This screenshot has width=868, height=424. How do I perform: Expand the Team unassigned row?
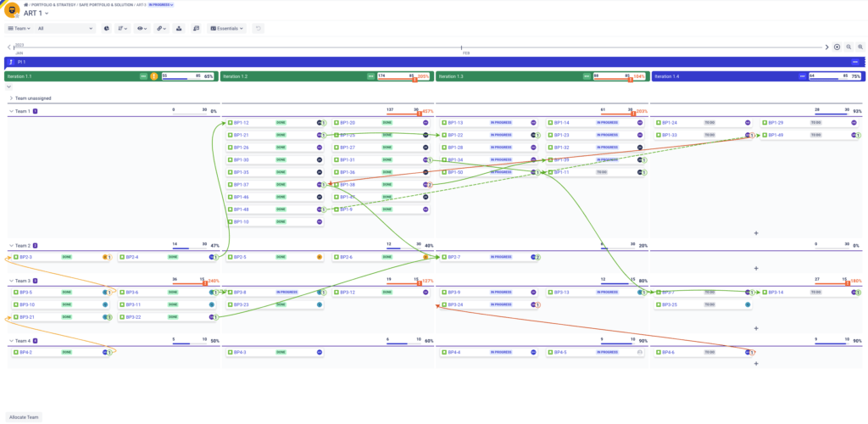(x=11, y=98)
